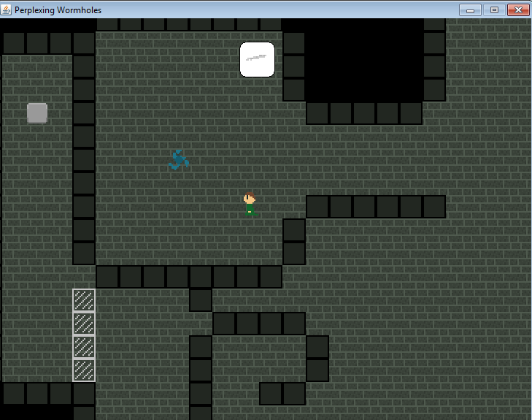The height and width of the screenshot is (420, 532).
Task: Maximize the Perplexing Wormholes window
Action: (494, 9)
